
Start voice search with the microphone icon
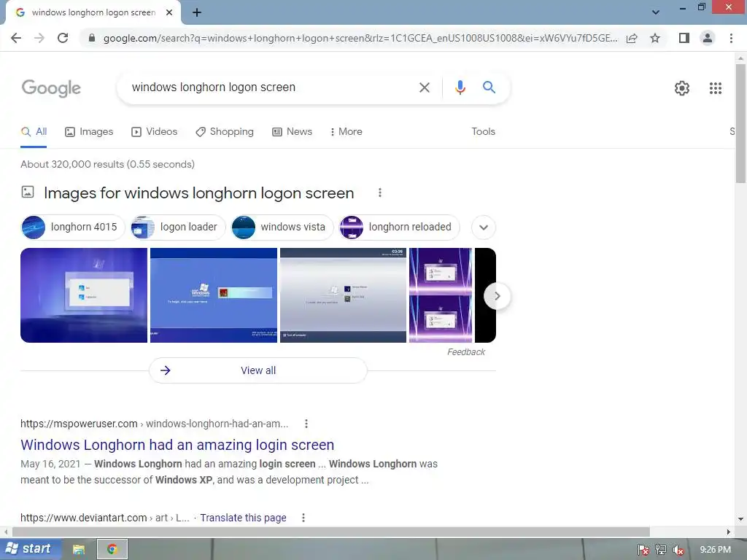click(460, 87)
